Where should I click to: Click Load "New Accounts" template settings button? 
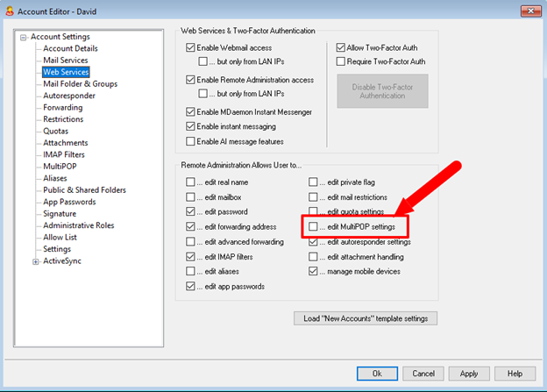tap(365, 317)
